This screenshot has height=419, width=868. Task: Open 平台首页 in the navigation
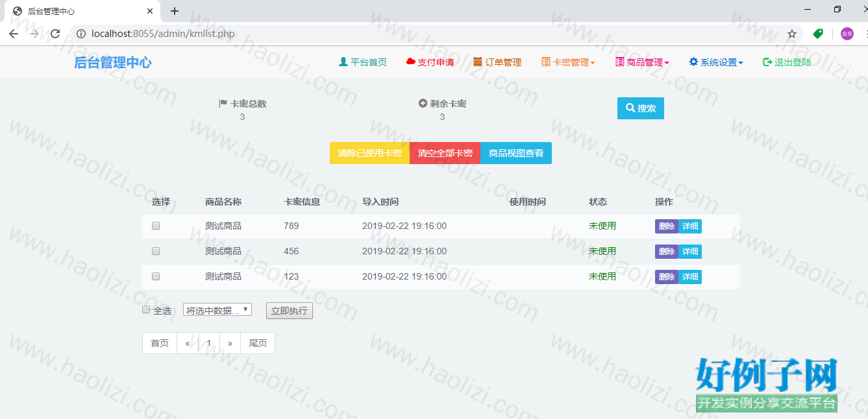(363, 62)
